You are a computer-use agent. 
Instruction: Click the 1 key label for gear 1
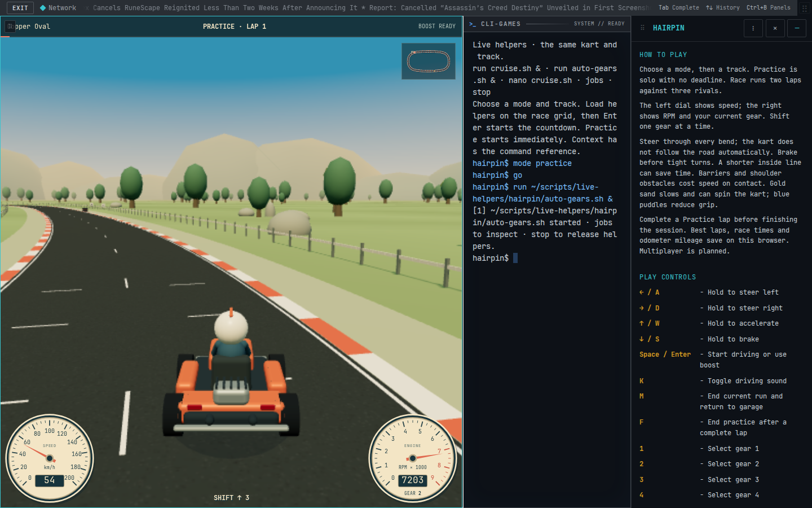click(x=641, y=449)
